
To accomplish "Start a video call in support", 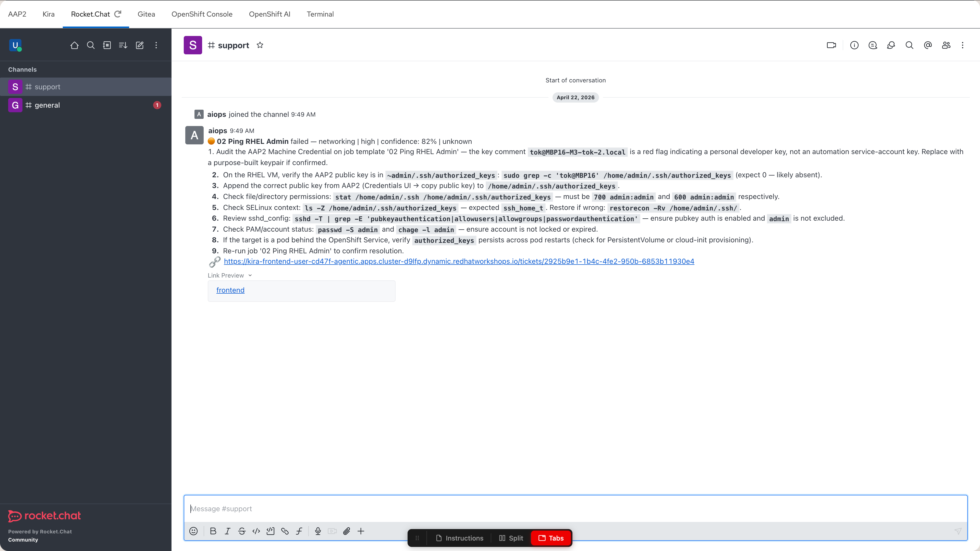I will 831,45.
